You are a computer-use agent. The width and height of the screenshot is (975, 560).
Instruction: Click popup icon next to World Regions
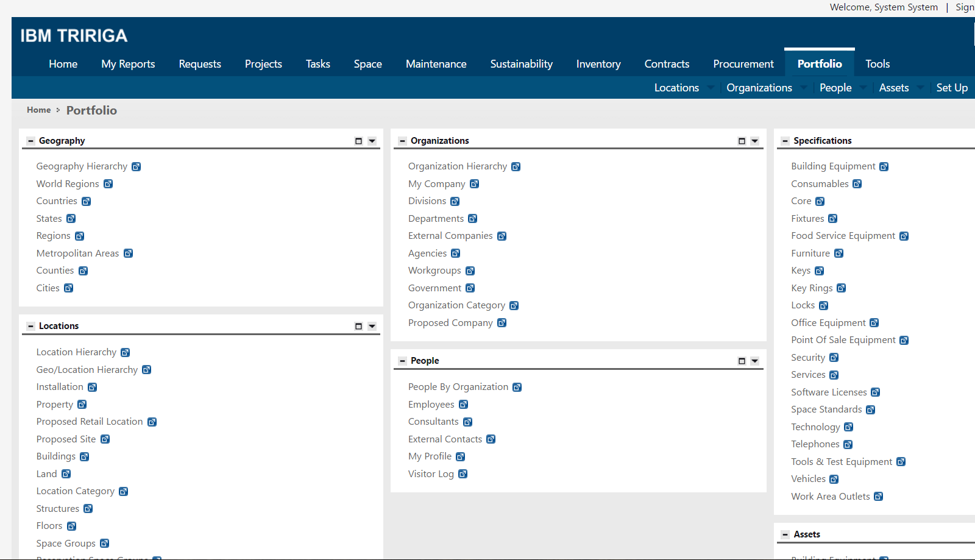coord(108,184)
